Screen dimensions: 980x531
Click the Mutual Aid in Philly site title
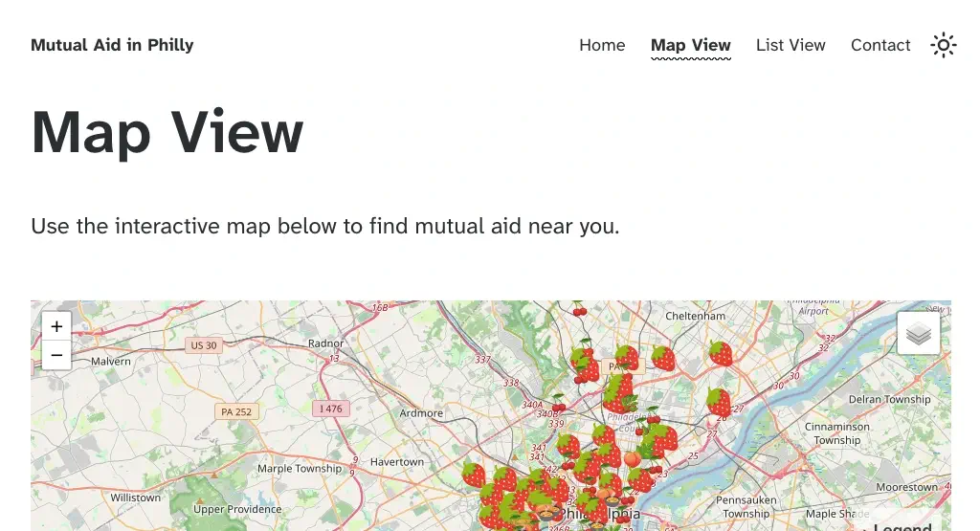tap(112, 45)
